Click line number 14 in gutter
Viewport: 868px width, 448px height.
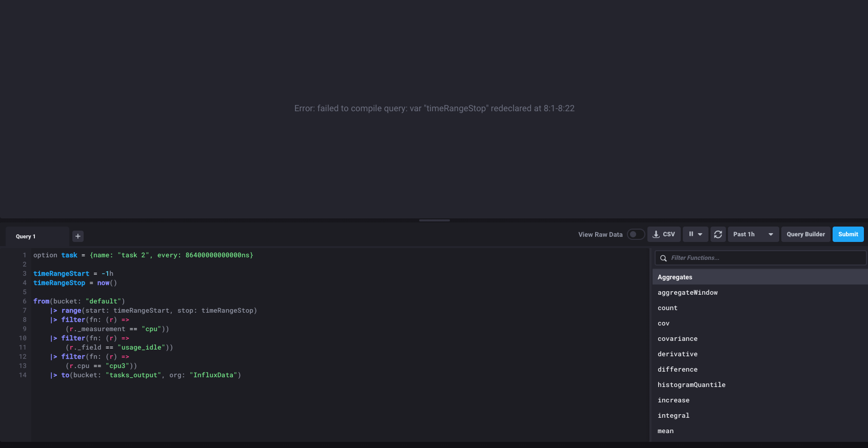tap(23, 375)
